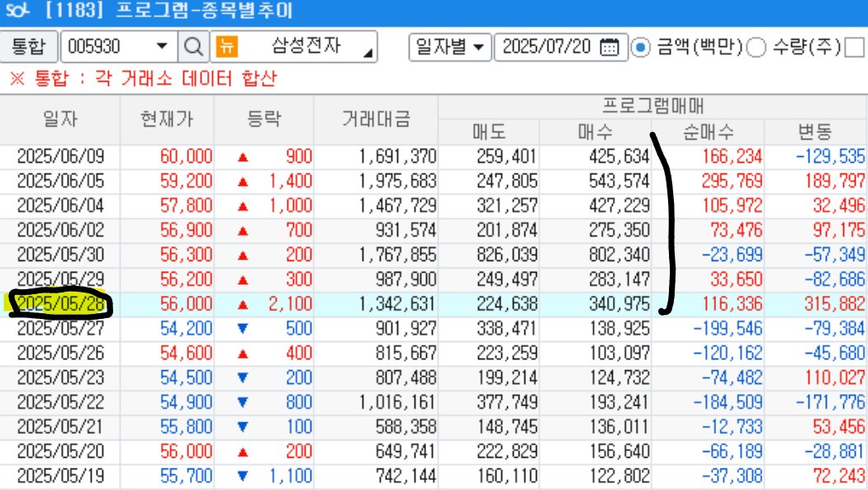
Task: Select the 금액(백만) radio button
Action: 641,48
